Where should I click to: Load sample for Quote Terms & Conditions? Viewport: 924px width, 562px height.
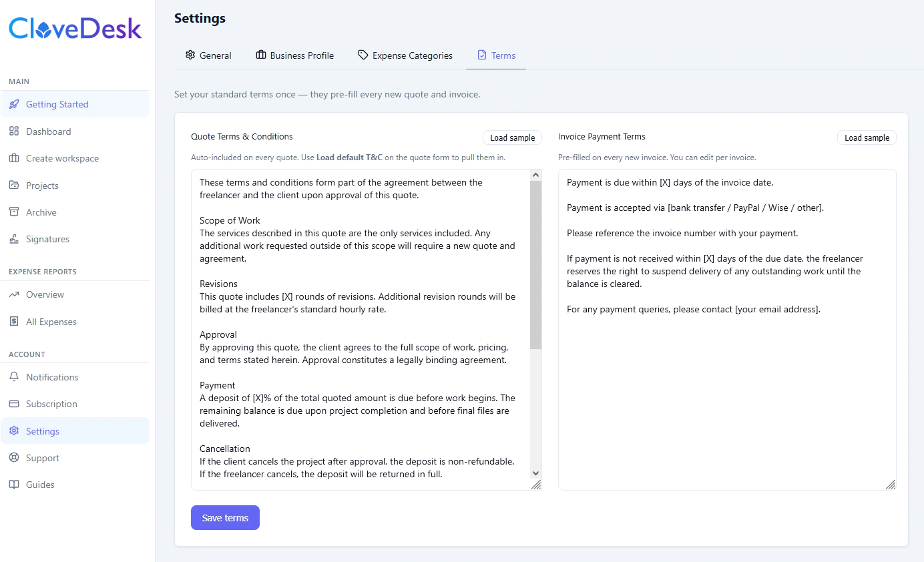[x=513, y=137]
